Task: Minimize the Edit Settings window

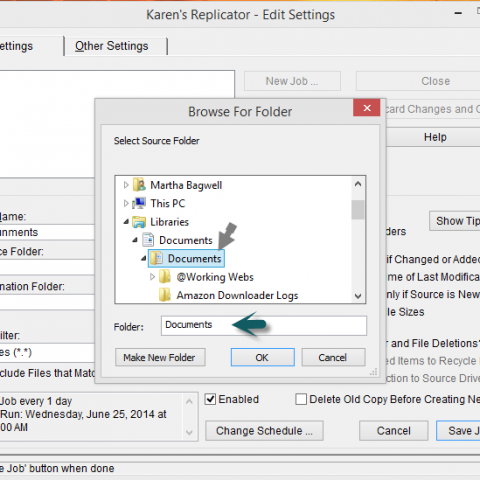Action: [458, 13]
